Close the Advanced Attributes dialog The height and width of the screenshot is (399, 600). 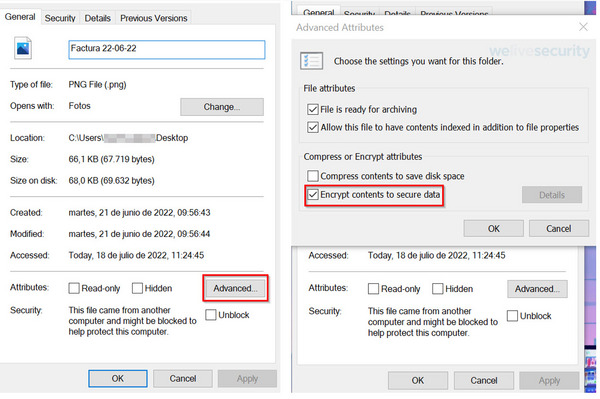(583, 27)
